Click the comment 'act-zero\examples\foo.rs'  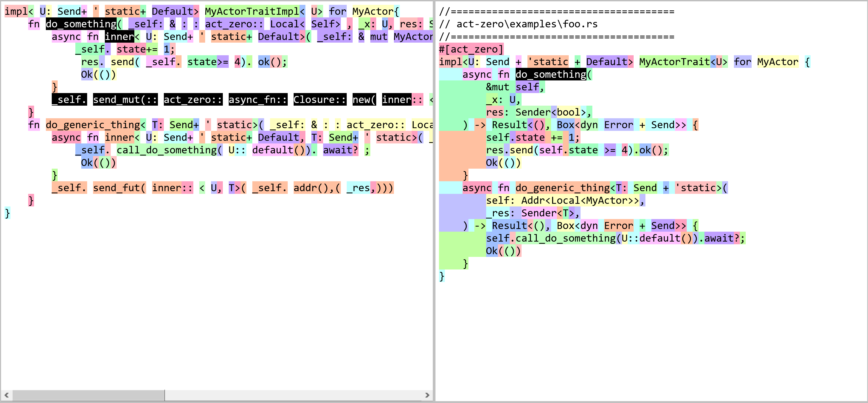click(527, 24)
